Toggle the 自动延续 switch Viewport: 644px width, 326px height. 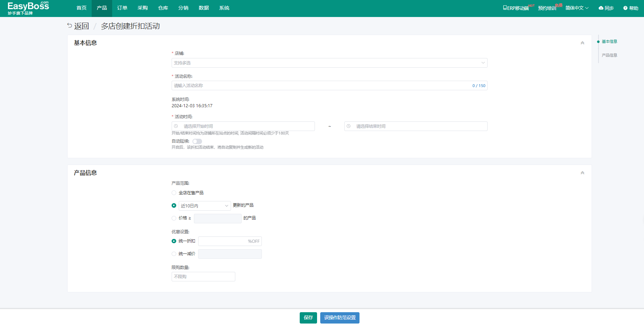(x=197, y=141)
